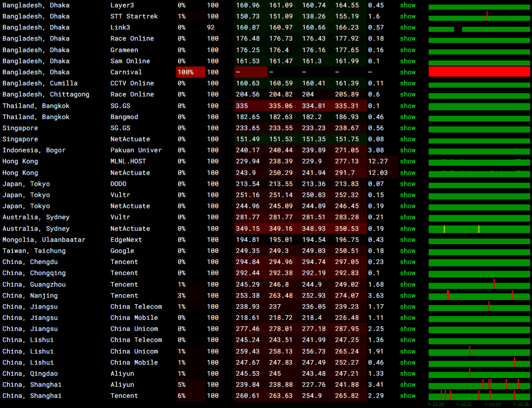Viewport: 532px width, 408px height.
Task: Click Mongolia, Ulaanbaatar location text
Action: tap(44, 240)
